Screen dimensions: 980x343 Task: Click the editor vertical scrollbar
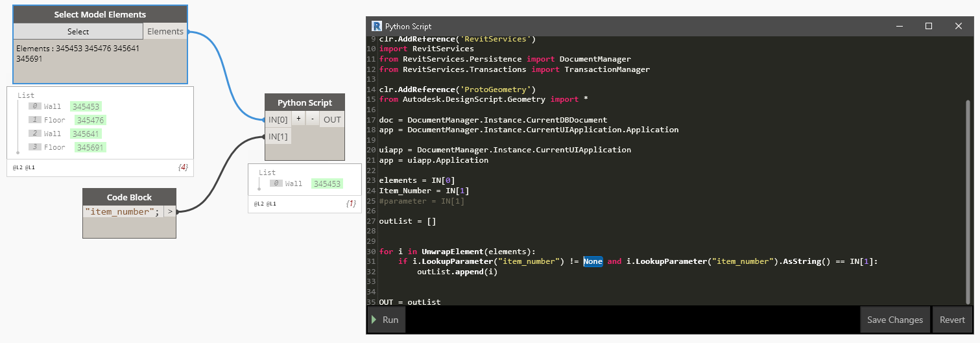click(x=969, y=201)
